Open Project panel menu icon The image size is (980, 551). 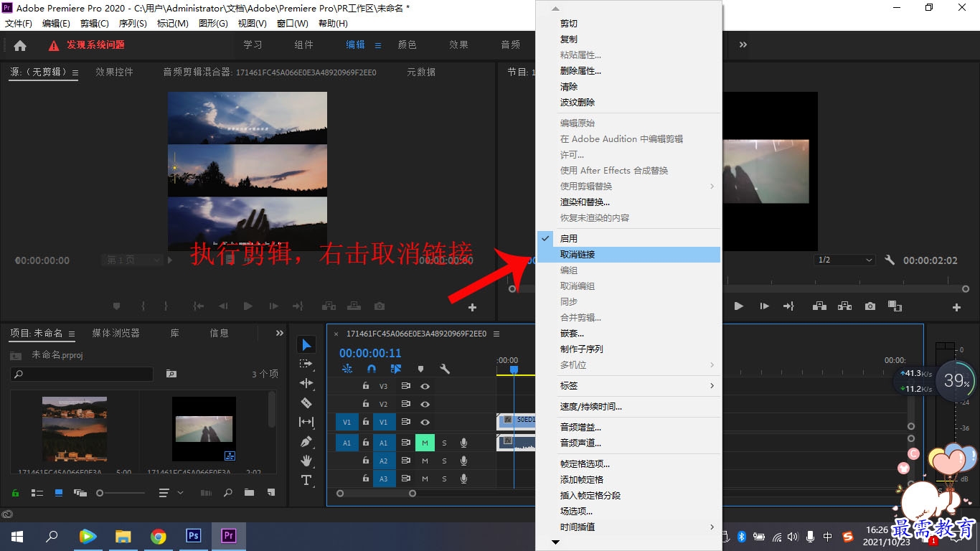click(72, 334)
